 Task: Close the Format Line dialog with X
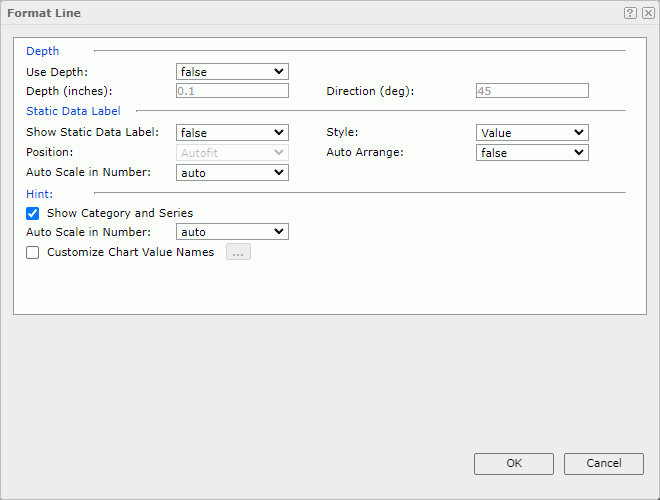coord(648,13)
